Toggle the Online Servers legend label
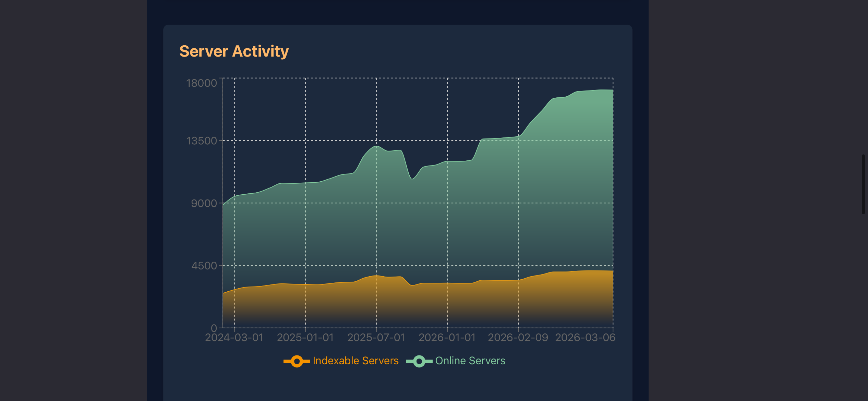This screenshot has width=868, height=401. tap(470, 361)
